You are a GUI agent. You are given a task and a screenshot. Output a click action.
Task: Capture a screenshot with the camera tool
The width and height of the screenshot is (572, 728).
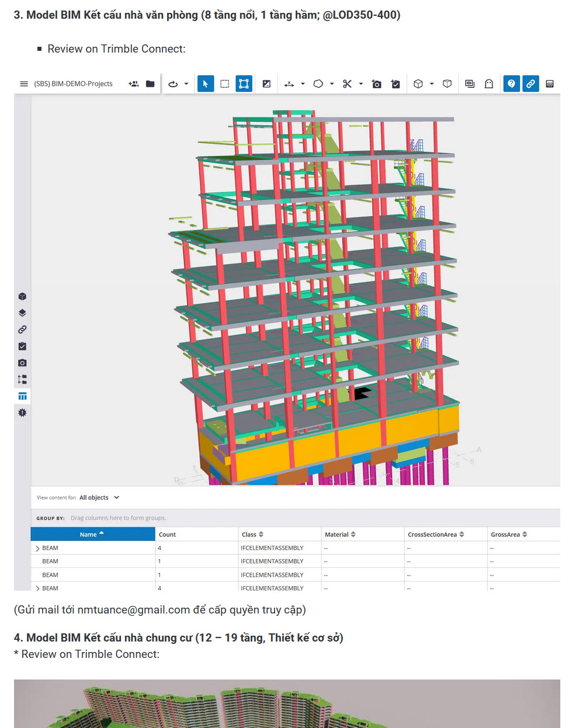(376, 84)
